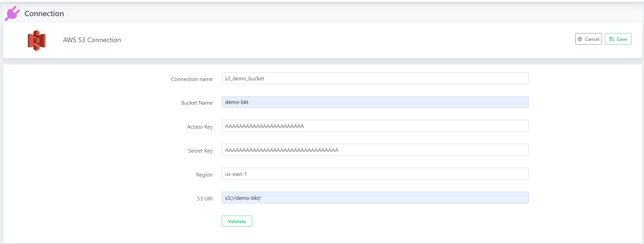Click the Bucket Name label
The height and width of the screenshot is (244, 644).
(x=197, y=103)
